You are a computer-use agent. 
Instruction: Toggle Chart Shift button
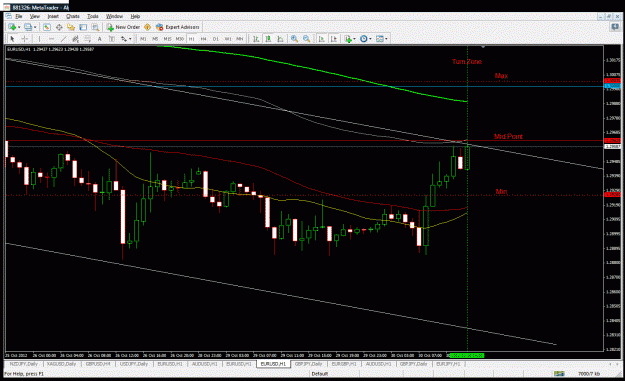click(334, 39)
